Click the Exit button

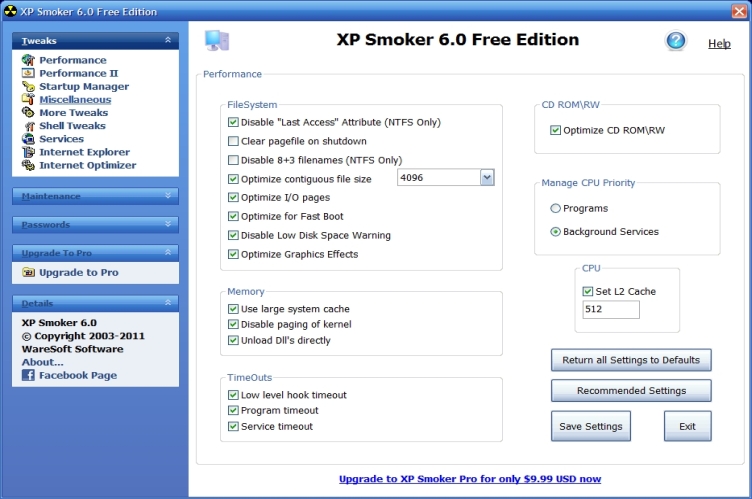point(688,426)
